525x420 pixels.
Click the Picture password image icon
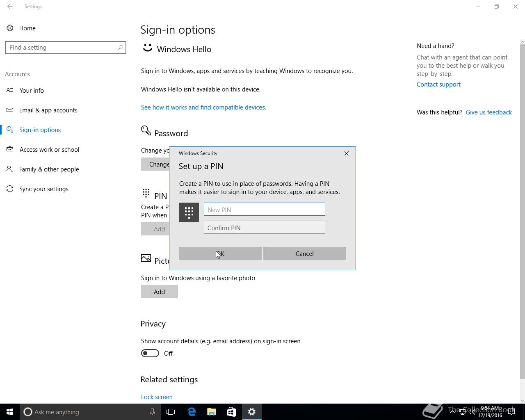(x=146, y=258)
